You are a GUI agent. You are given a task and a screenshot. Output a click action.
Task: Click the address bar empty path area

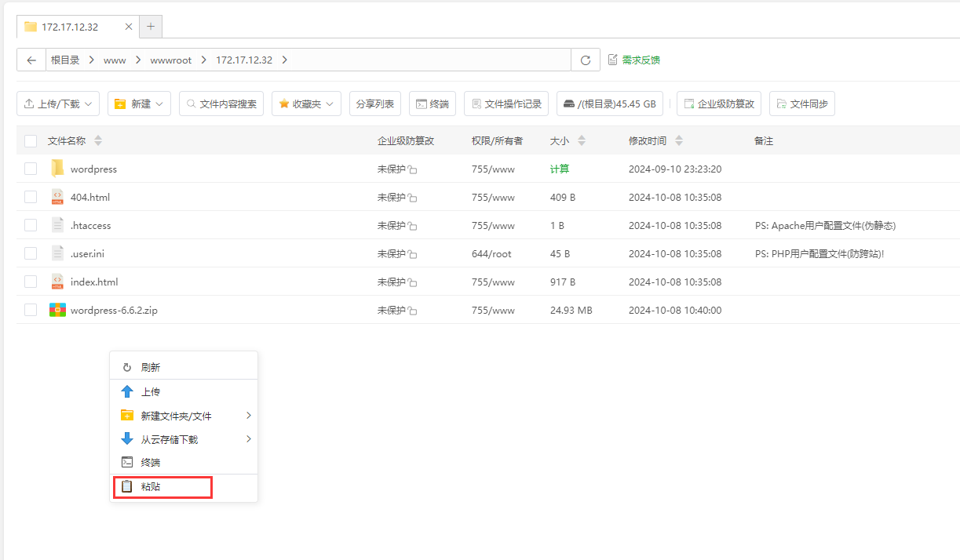click(x=430, y=60)
